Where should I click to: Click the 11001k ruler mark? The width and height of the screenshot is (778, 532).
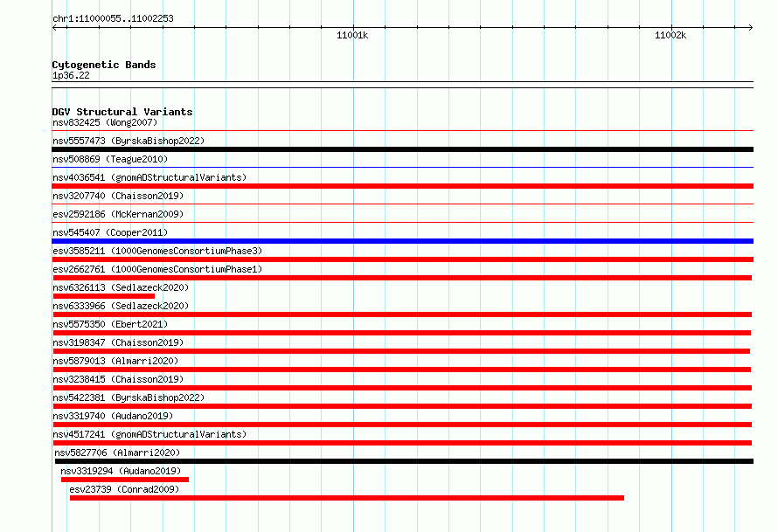pyautogui.click(x=352, y=35)
